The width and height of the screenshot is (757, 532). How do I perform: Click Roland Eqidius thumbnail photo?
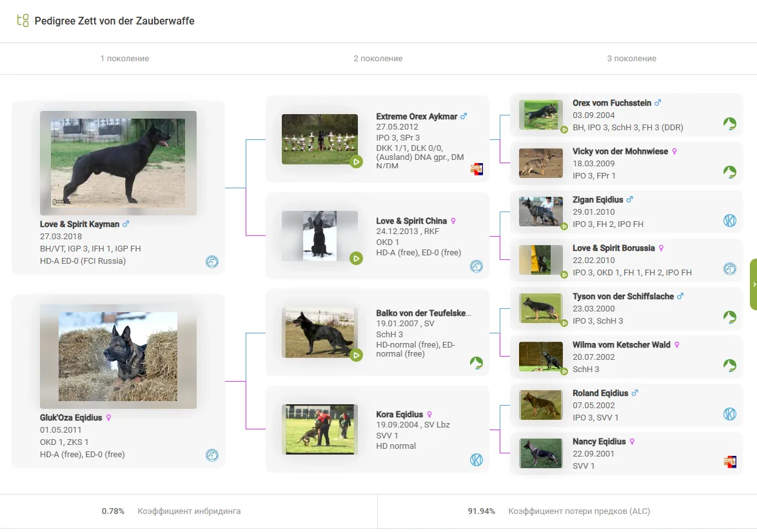coord(540,405)
